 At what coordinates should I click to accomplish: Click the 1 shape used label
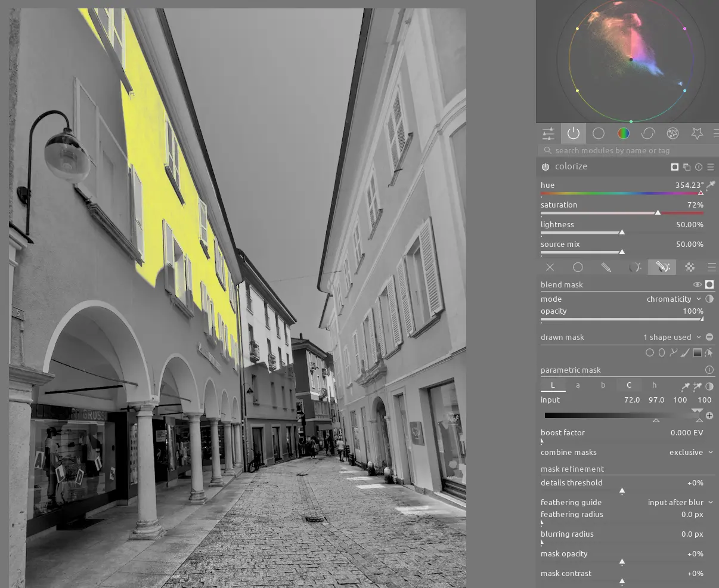click(x=667, y=338)
